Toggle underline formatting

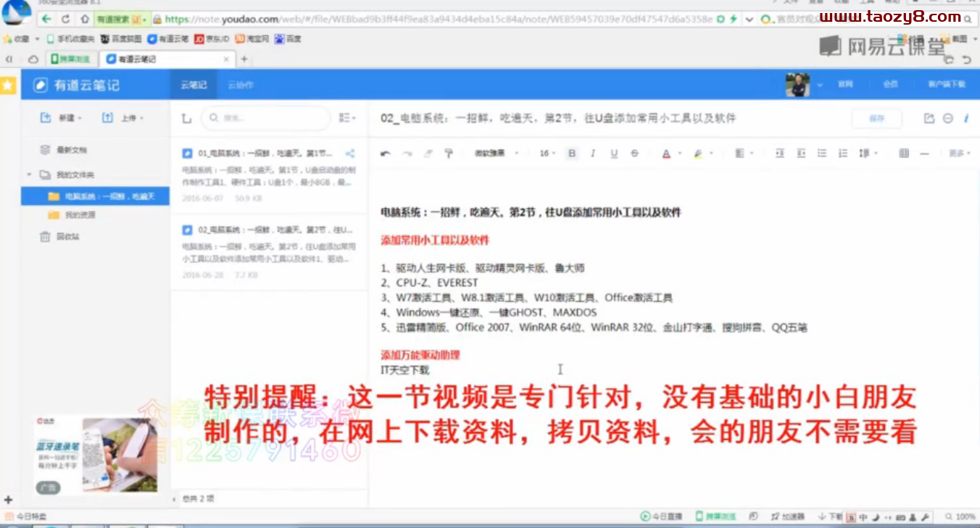point(614,154)
